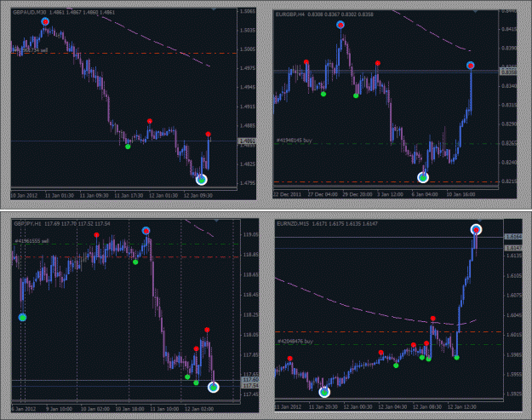Screen dimensions: 532x420
Task: Click the chart shift triangle on EURNZD chart
Action: pos(480,221)
